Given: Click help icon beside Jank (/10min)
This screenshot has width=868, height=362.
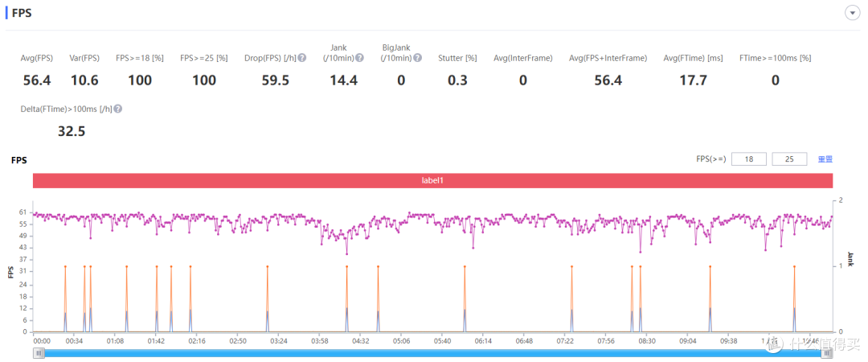Looking at the screenshot, I should tap(360, 58).
